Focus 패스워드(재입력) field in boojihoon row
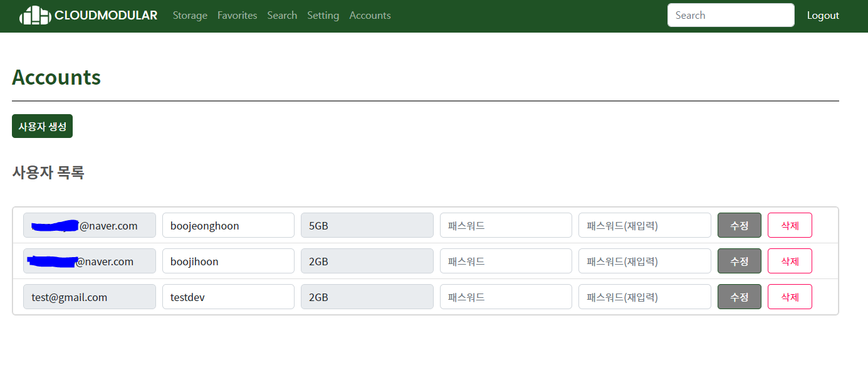 click(x=645, y=261)
